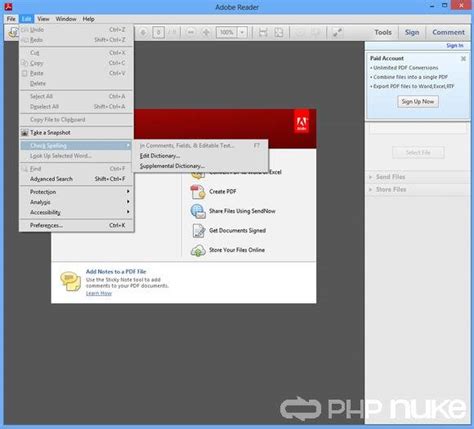Click the Create PDF icon
Screen dimensions: 474x429
coord(198,192)
